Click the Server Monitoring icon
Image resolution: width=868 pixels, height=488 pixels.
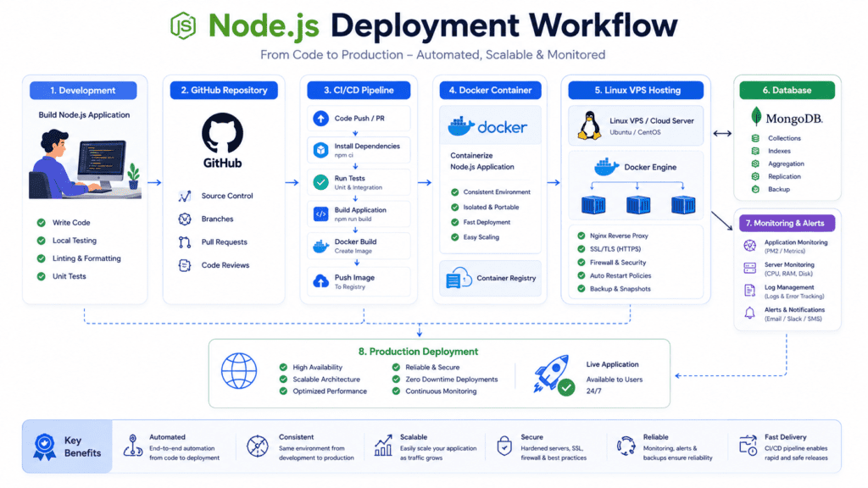[x=749, y=269]
